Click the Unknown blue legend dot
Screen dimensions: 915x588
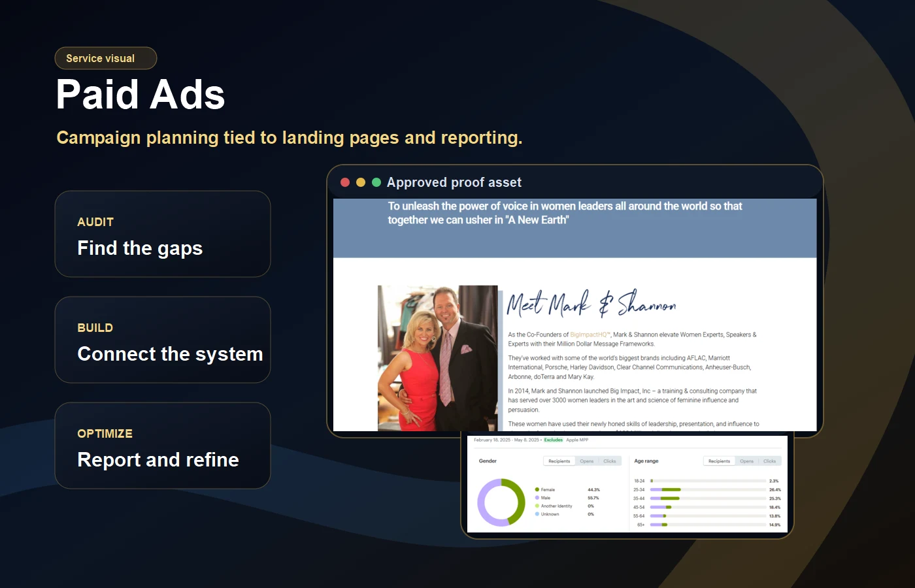(x=537, y=514)
